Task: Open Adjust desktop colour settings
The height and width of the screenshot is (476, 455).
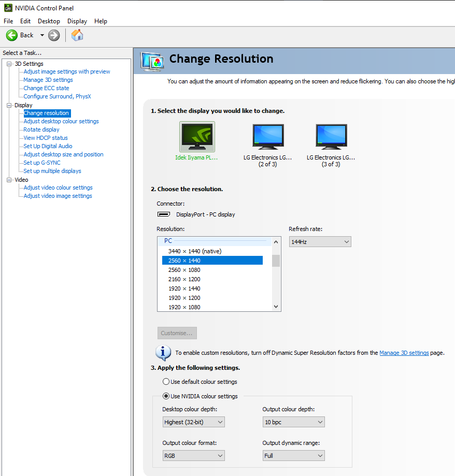Action: tap(61, 121)
